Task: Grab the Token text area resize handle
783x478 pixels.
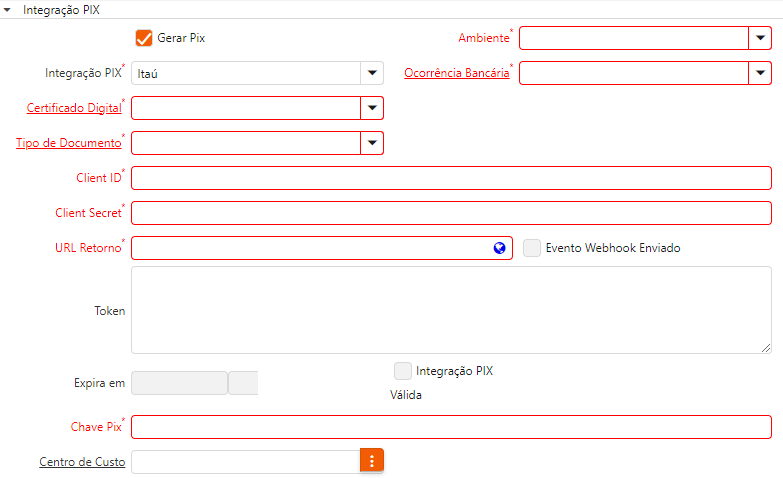Action: pos(766,348)
